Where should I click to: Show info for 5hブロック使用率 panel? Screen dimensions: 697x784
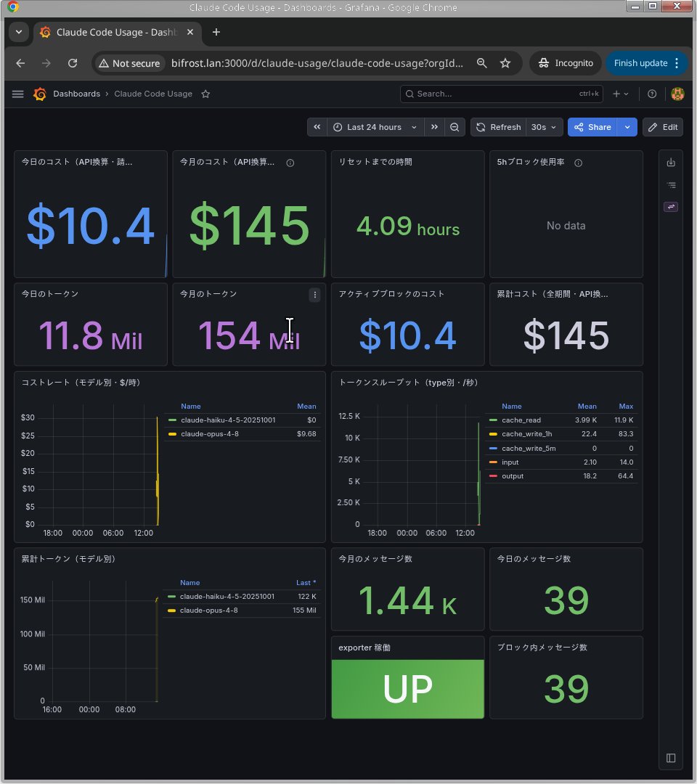click(x=579, y=163)
